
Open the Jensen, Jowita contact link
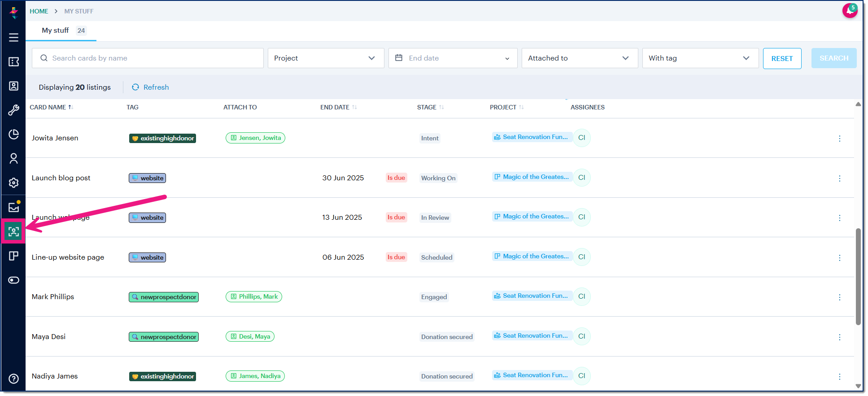(x=255, y=138)
